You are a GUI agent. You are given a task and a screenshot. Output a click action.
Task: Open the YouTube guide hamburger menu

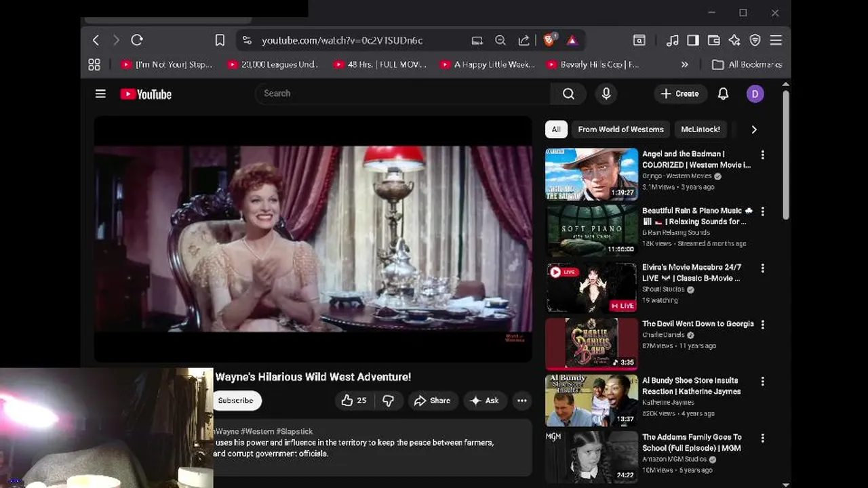point(100,94)
